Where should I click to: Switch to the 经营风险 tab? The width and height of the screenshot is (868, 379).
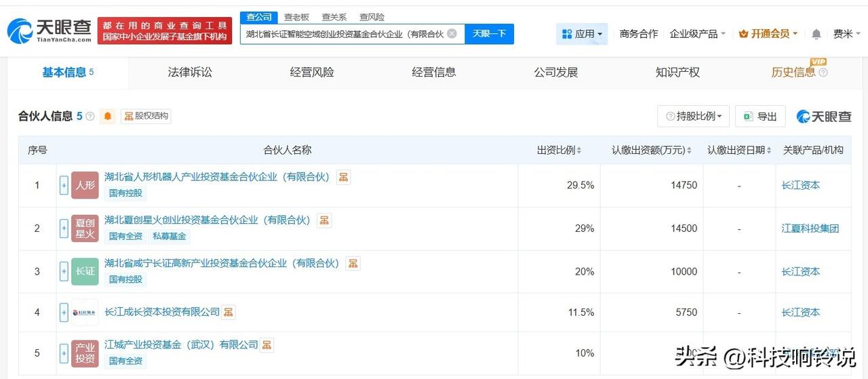(x=312, y=73)
